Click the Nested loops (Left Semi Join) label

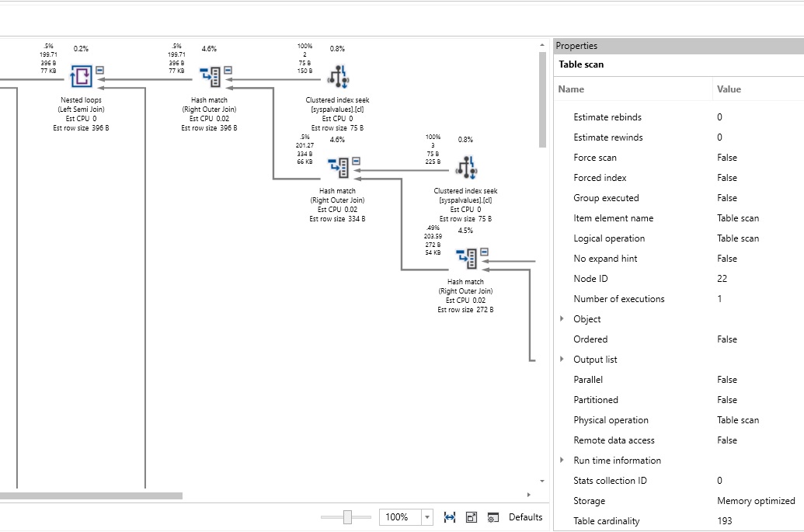pyautogui.click(x=81, y=105)
